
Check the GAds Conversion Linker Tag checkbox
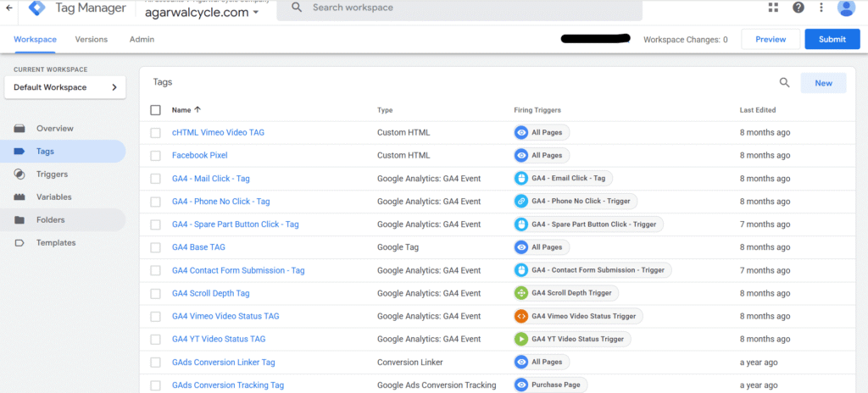[156, 363]
